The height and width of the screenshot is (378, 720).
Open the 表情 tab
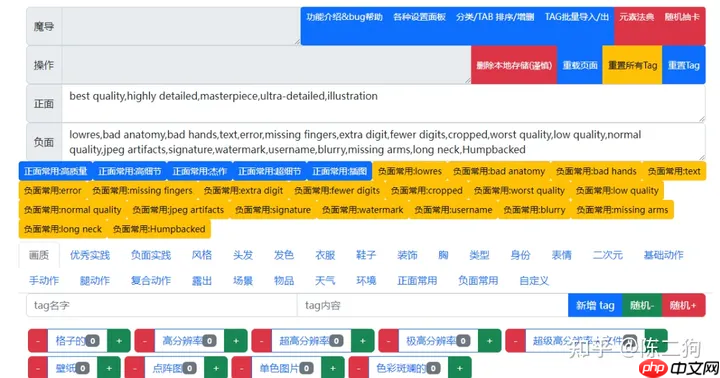(x=562, y=255)
